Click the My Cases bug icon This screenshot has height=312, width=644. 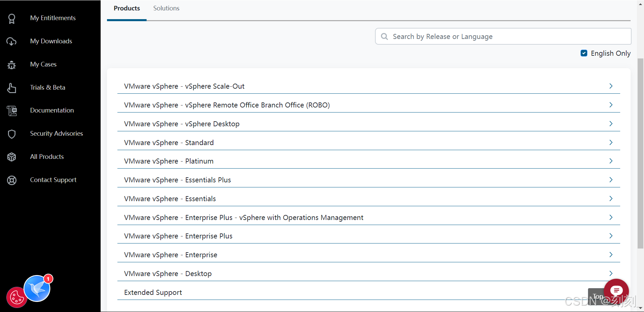[x=12, y=64]
